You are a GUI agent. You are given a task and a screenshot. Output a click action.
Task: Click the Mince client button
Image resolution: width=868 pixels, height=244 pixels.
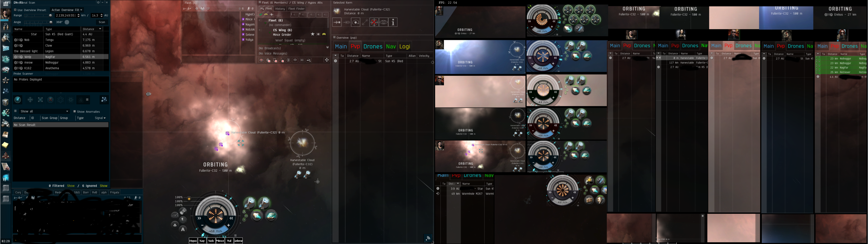tap(220, 241)
